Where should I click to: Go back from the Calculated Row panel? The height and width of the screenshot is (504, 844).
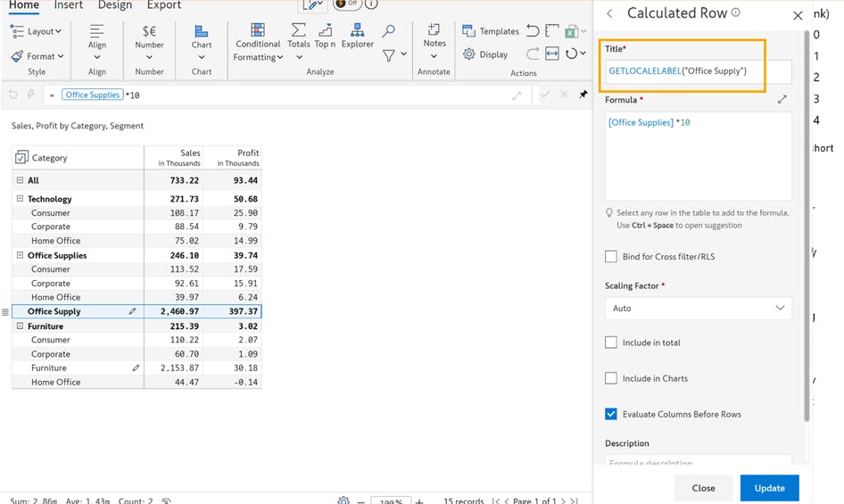tap(609, 13)
